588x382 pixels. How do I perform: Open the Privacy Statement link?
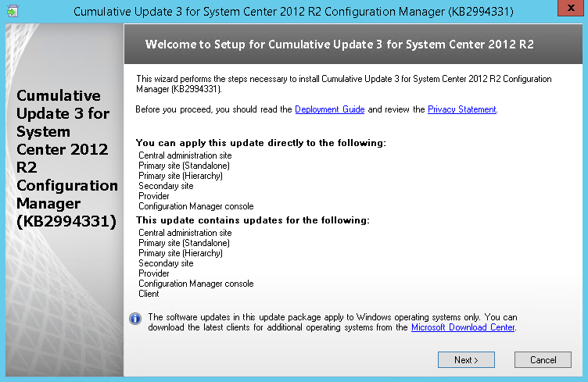(461, 109)
